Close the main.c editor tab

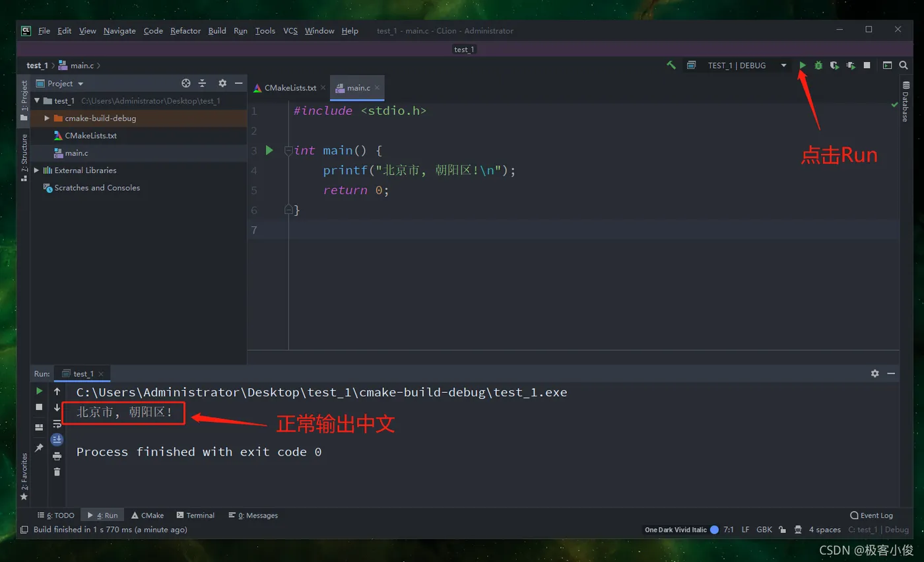point(378,88)
